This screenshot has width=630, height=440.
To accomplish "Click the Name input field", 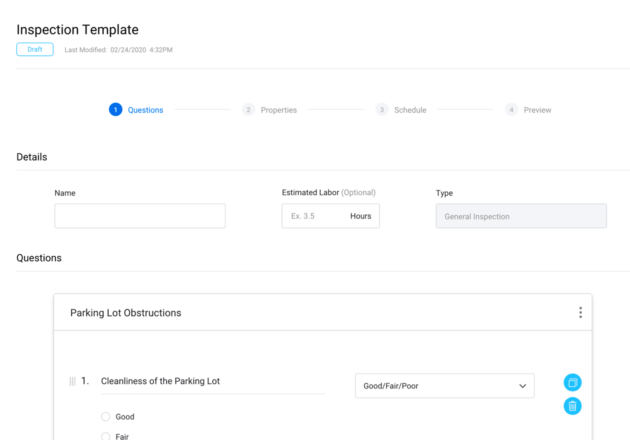I will [x=140, y=216].
